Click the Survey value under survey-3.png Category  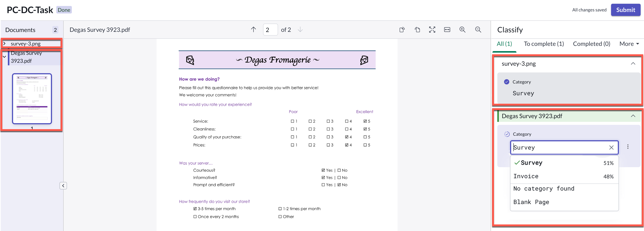pyautogui.click(x=523, y=93)
